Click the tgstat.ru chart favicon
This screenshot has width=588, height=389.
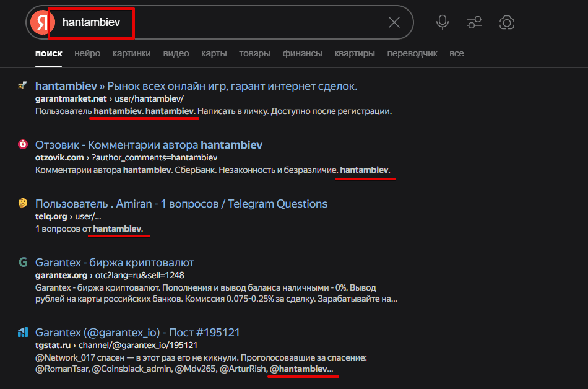(23, 332)
